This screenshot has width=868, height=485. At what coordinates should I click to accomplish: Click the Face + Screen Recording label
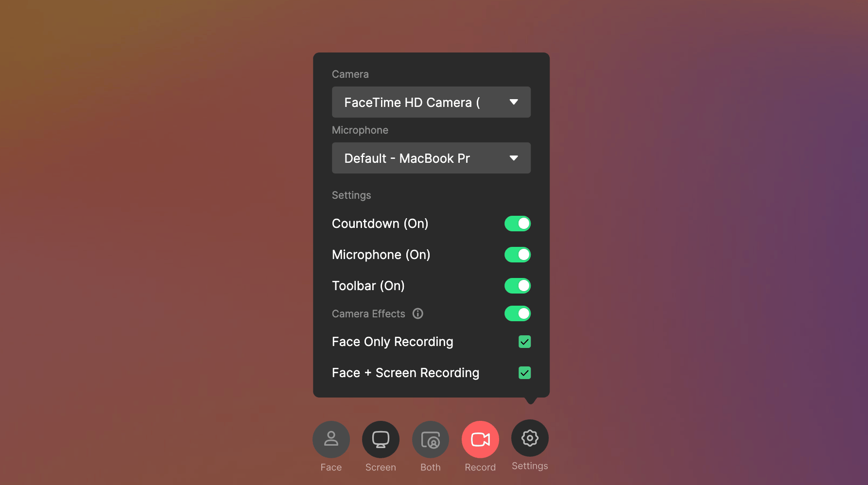click(405, 373)
